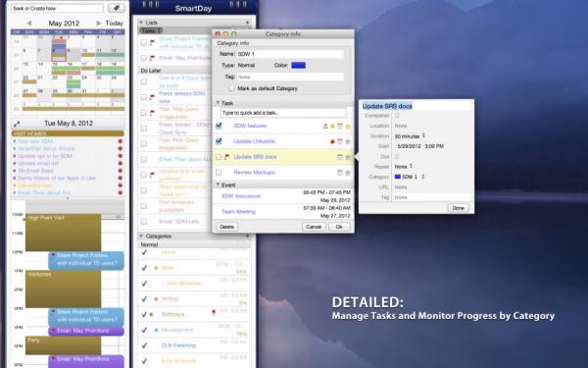
Task: Click the red flag on Update SRS docs
Action: [227, 157]
